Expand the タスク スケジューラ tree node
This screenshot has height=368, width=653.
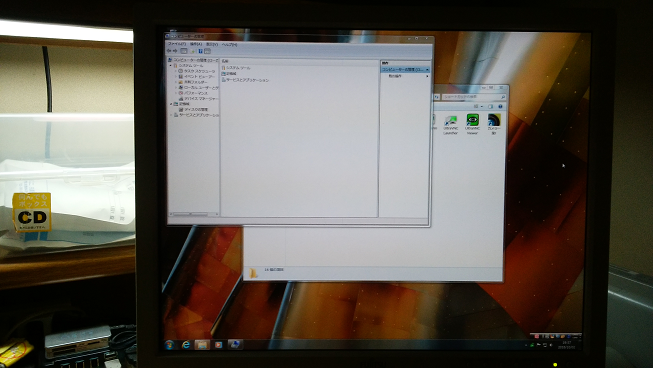[x=177, y=71]
